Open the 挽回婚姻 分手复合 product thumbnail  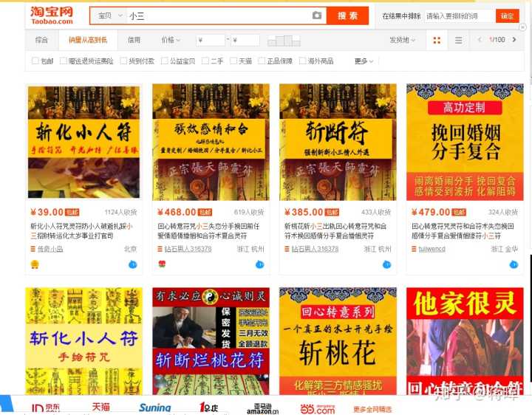click(x=465, y=142)
